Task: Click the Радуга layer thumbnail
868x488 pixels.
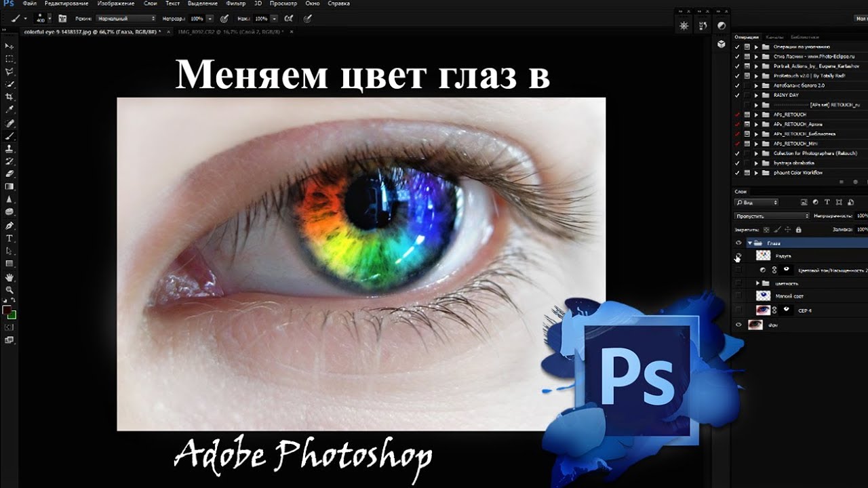Action: (x=764, y=256)
